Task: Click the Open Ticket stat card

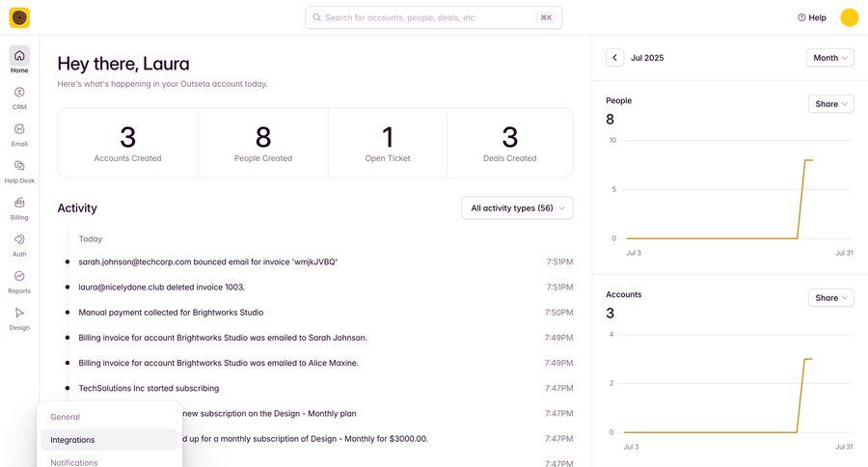Action: tap(388, 143)
